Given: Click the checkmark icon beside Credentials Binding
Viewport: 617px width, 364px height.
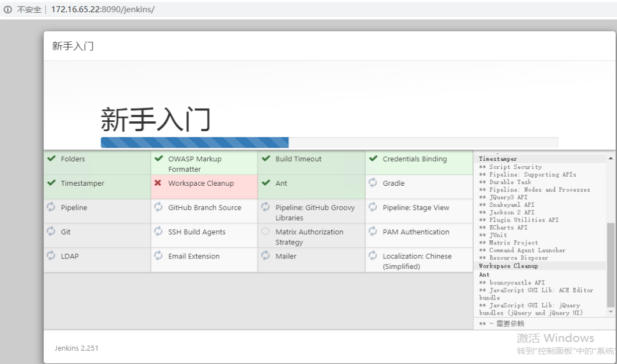Looking at the screenshot, I should point(373,158).
